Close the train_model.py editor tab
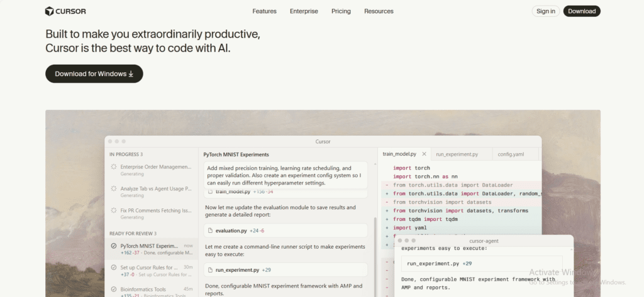Screen dimensions: 644x297 pos(424,154)
